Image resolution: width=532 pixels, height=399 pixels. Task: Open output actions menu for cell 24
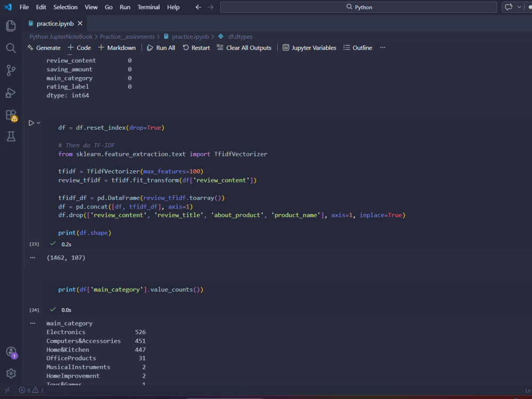[32, 323]
